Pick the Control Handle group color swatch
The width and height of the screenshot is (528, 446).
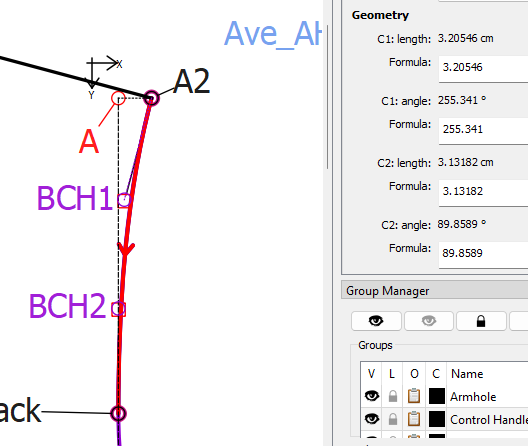coord(437,419)
